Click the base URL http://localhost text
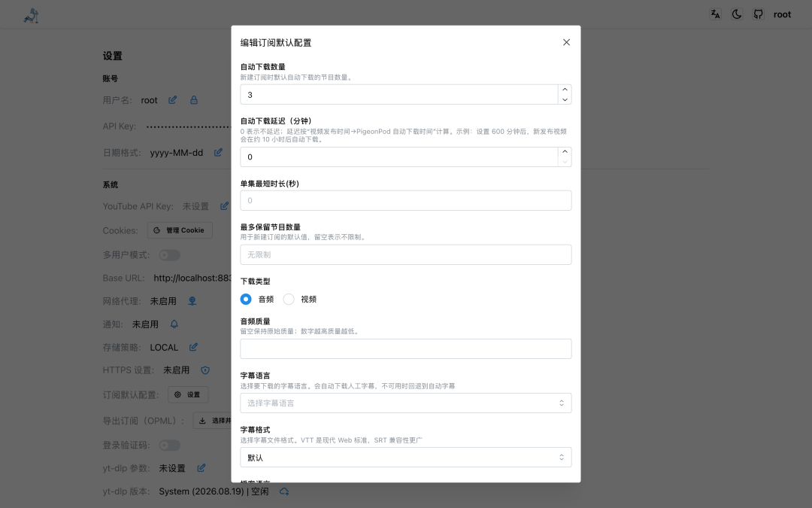This screenshot has width=812, height=508. [192, 278]
